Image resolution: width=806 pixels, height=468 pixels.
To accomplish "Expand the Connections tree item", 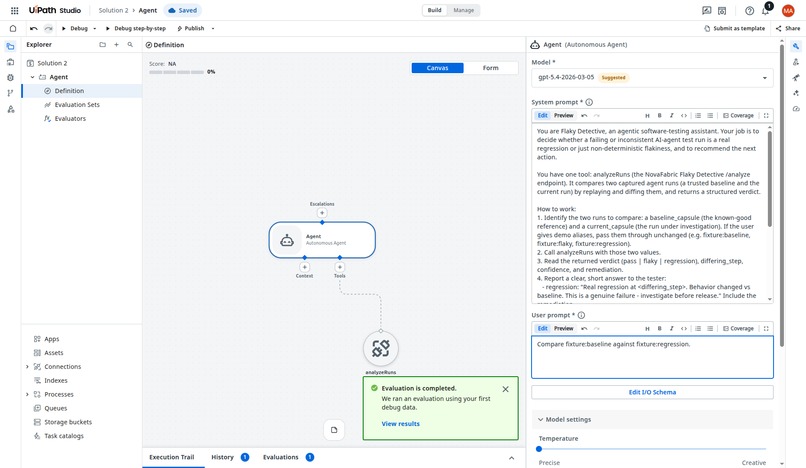I will click(x=27, y=367).
